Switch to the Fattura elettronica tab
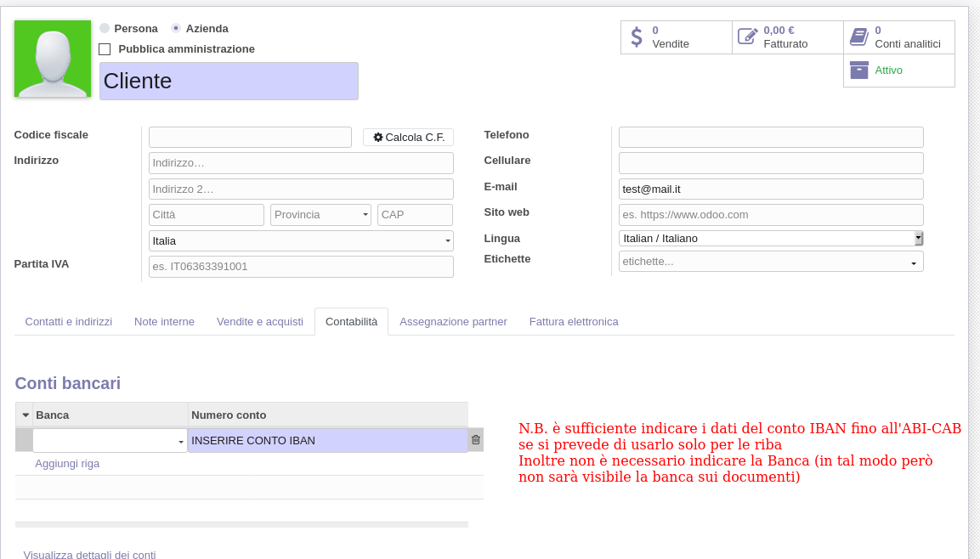The width and height of the screenshot is (980, 559). click(x=573, y=321)
